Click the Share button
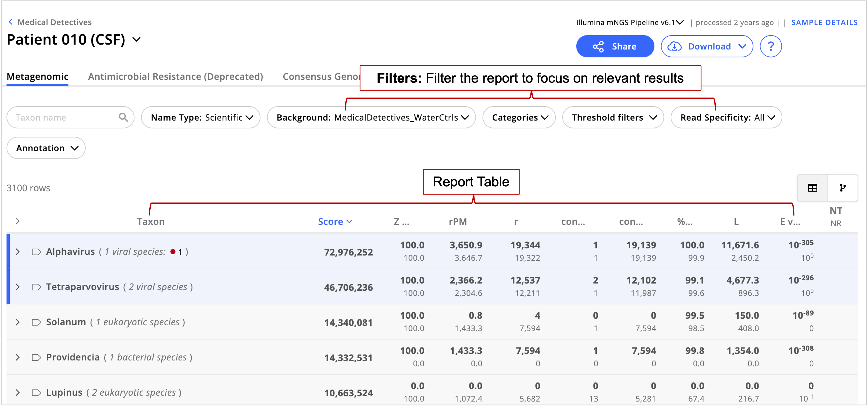 pos(615,46)
